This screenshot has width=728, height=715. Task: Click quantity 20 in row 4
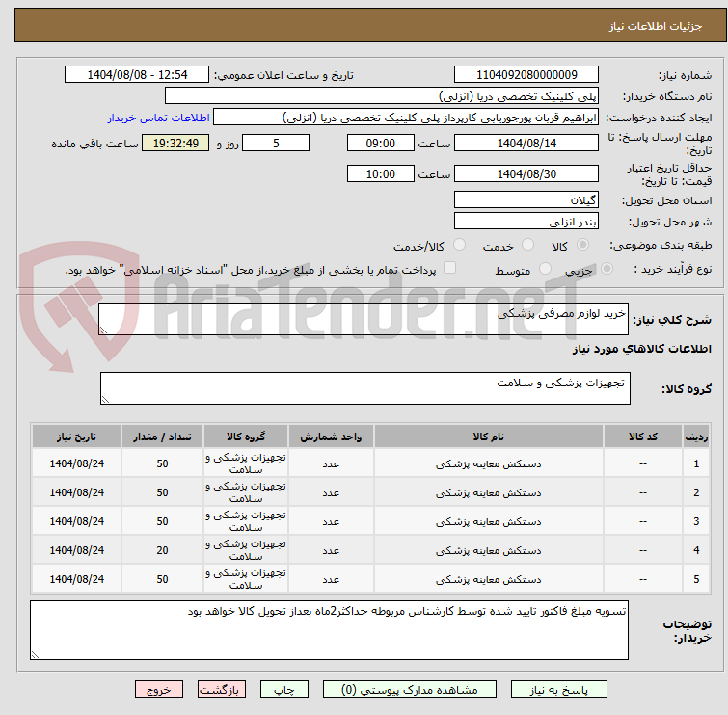pos(162,550)
